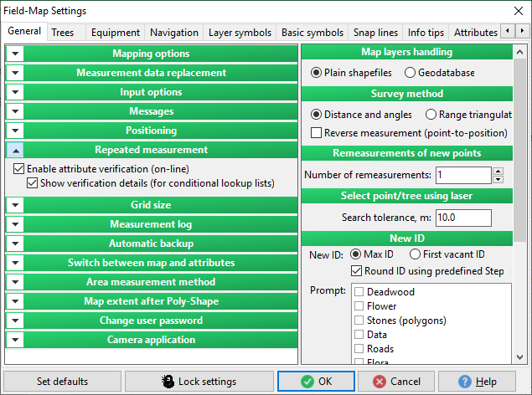532x395 pixels.
Task: Tick the Deadwood prompt checkbox
Action: 359,292
